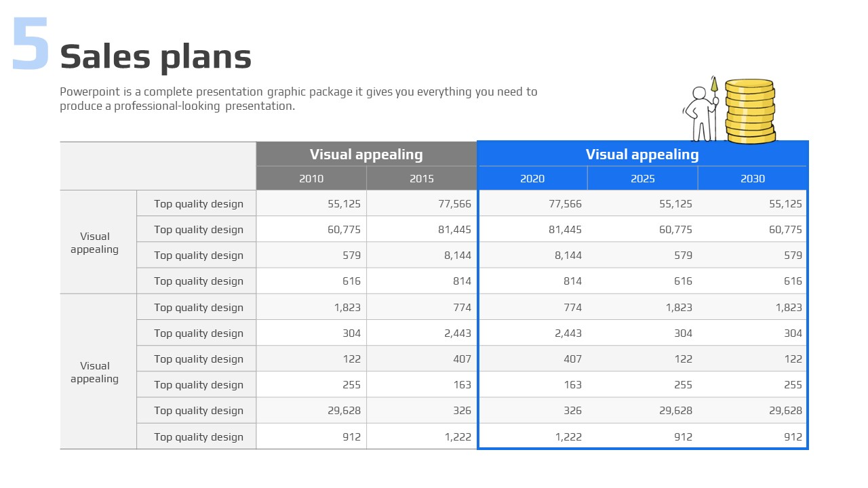Click 1,823 in the 2010 column
868x488 pixels.
tap(347, 307)
